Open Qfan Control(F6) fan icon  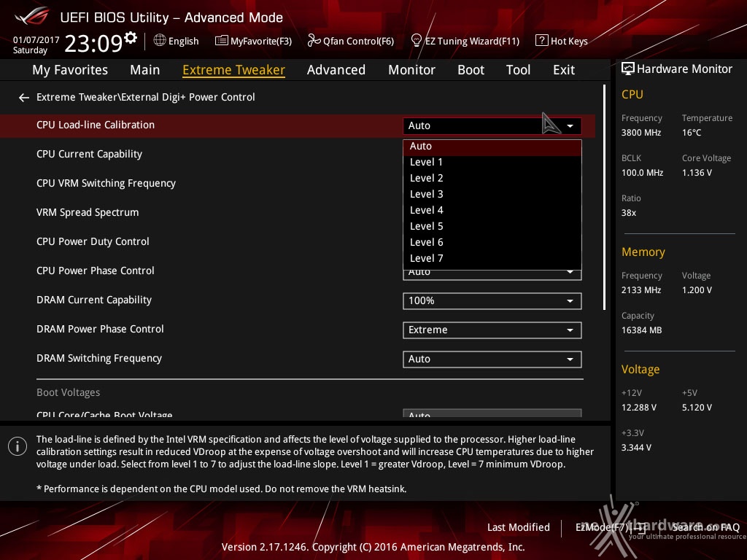click(314, 41)
